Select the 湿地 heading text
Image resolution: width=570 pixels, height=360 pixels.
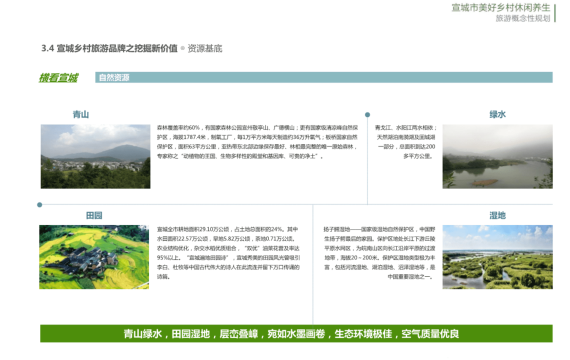point(497,215)
